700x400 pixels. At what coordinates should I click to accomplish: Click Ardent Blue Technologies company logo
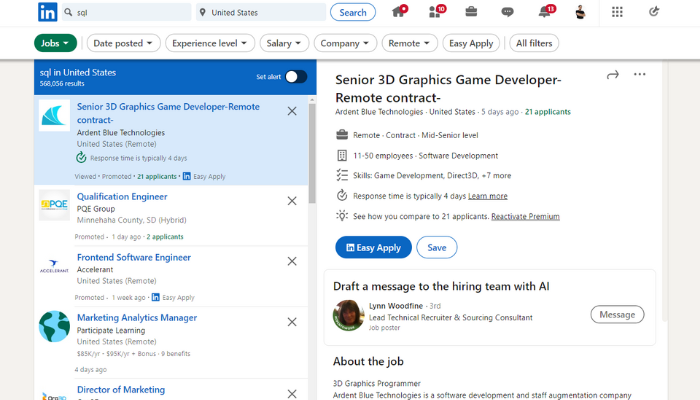pyautogui.click(x=54, y=116)
